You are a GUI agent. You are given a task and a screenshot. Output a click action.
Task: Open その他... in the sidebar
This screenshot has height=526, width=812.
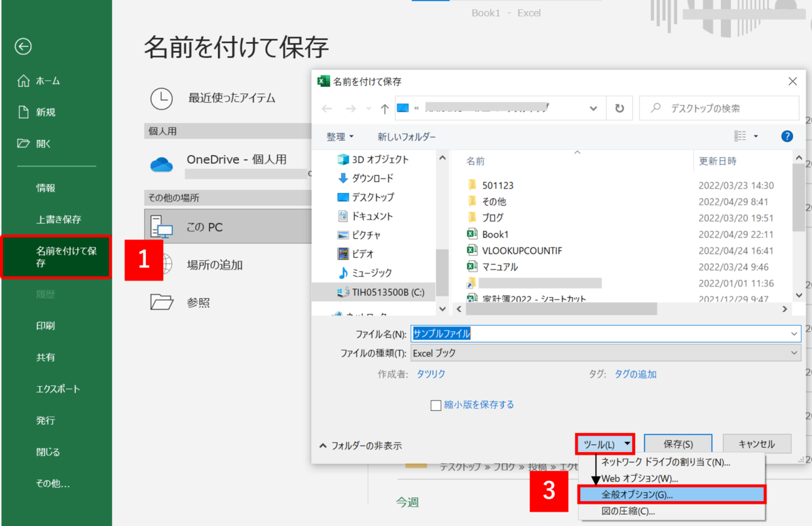(53, 483)
